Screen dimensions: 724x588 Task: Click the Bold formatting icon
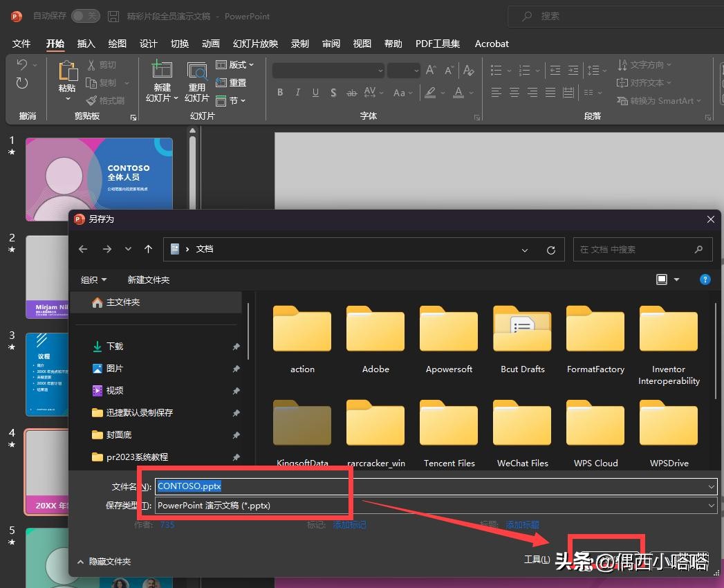point(280,93)
